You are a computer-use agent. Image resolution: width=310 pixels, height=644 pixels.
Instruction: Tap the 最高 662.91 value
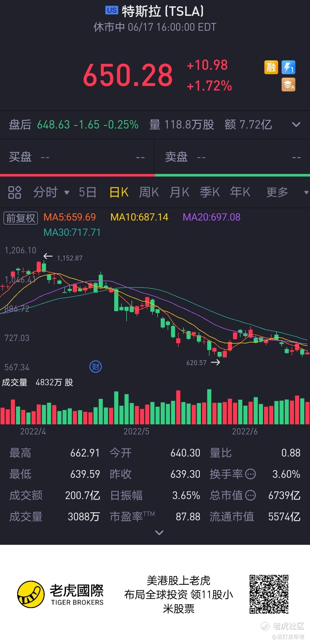[x=85, y=453]
